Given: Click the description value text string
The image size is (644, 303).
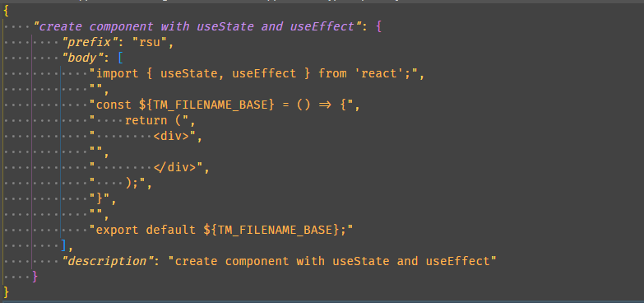Looking at the screenshot, I should (x=332, y=261).
